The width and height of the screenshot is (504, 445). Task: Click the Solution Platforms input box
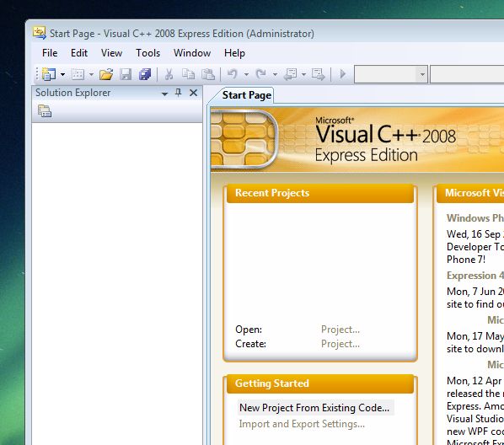point(467,74)
